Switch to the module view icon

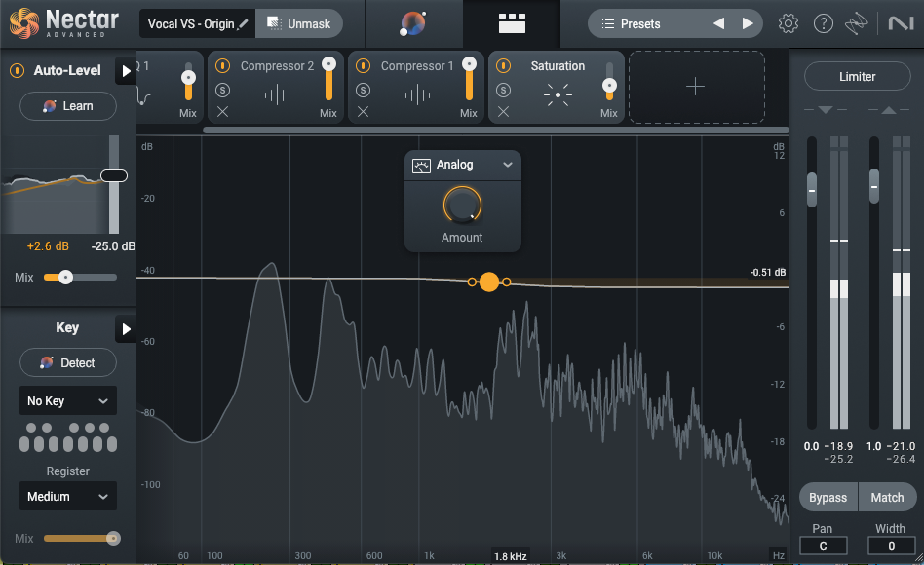(512, 23)
